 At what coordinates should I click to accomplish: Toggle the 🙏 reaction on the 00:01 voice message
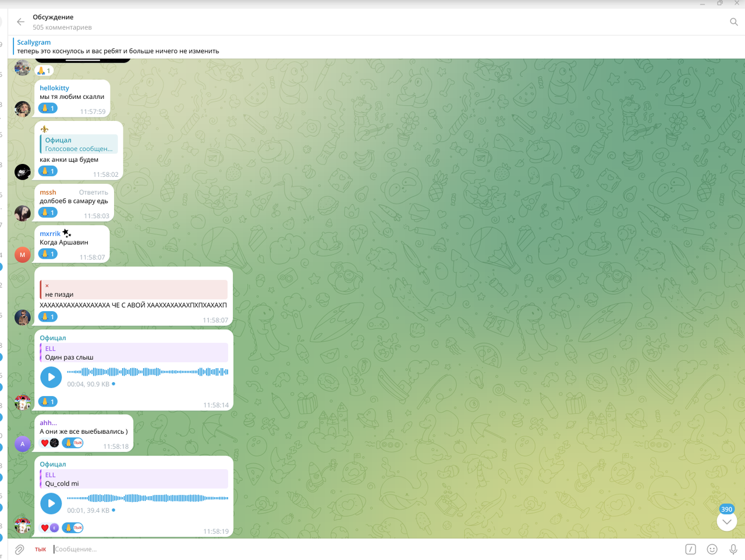73,528
